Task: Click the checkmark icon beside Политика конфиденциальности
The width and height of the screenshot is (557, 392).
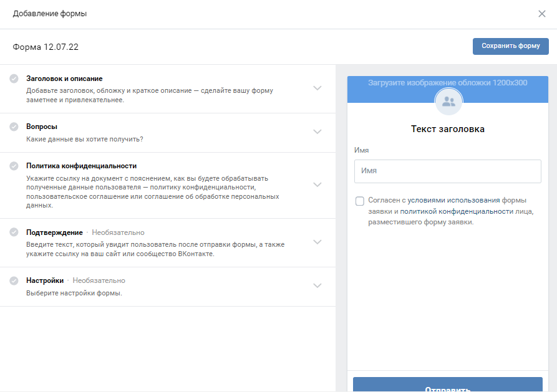Action: [14, 166]
